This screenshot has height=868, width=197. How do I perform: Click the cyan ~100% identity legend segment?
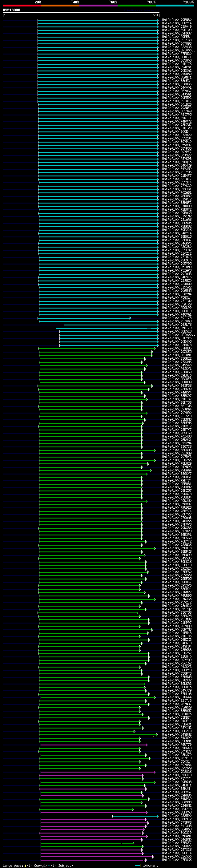click(x=175, y=6)
